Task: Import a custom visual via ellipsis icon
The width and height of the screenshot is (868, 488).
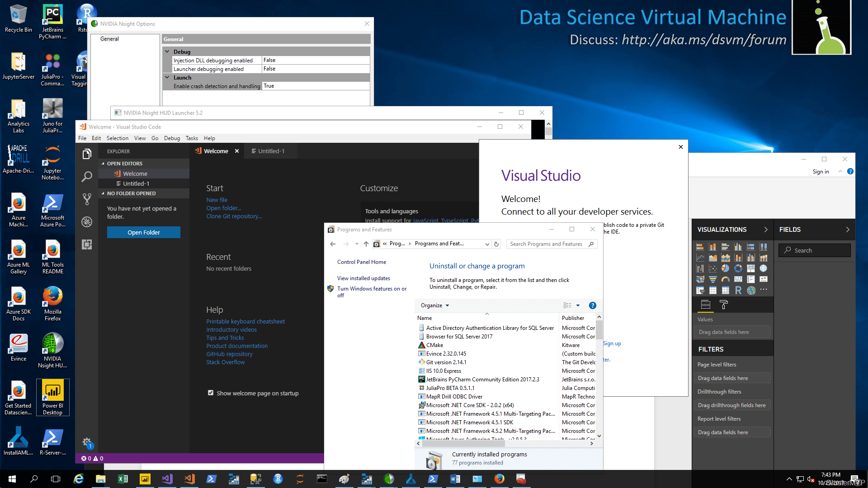Action: coord(764,290)
